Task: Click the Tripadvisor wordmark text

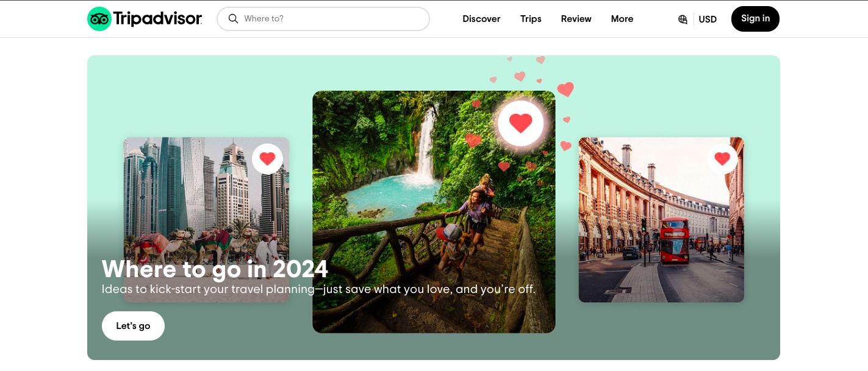Action: pos(157,19)
